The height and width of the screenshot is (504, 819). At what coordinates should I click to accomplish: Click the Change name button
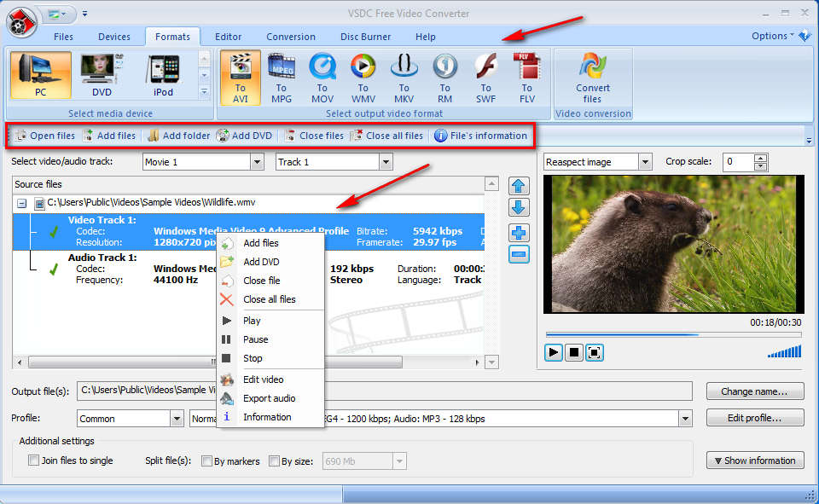click(755, 391)
